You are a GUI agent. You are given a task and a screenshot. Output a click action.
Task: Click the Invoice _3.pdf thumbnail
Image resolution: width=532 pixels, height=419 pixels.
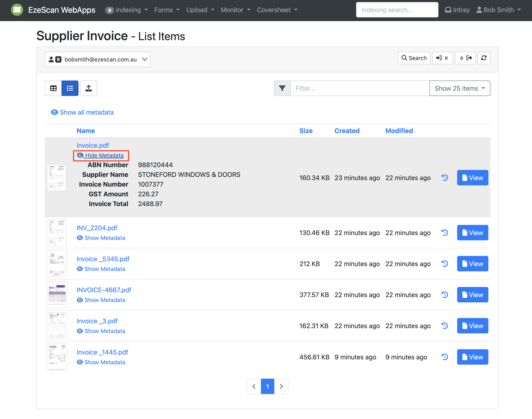[x=57, y=326]
